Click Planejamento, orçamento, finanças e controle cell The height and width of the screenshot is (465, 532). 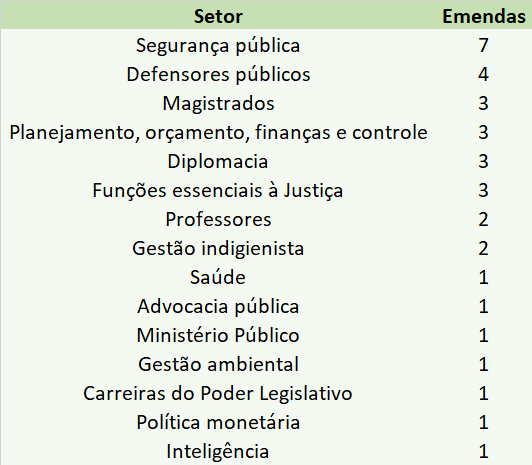(x=218, y=133)
